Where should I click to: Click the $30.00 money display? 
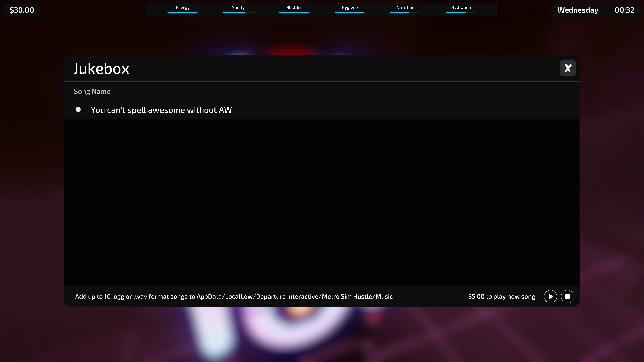(x=22, y=10)
